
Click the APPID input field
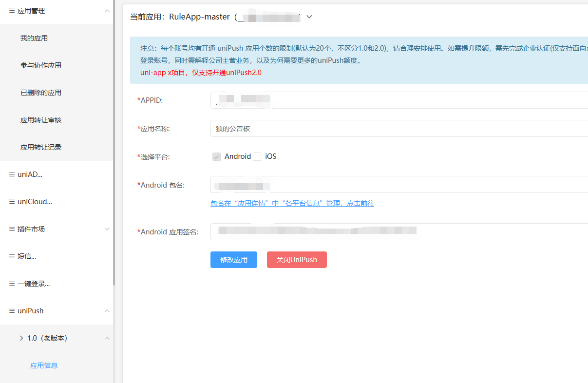tap(399, 100)
